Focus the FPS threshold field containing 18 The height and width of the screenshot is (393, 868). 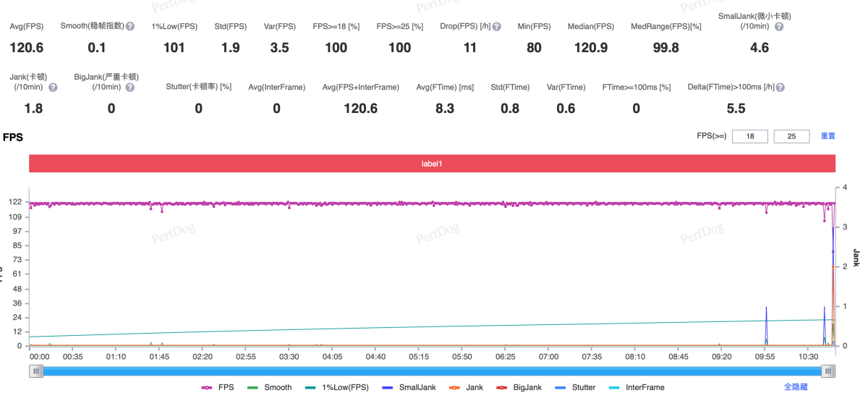(x=749, y=137)
